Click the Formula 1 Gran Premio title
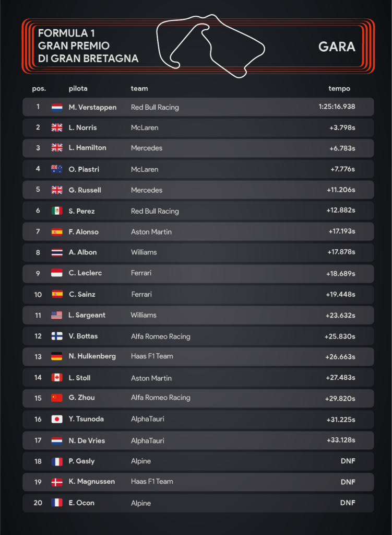Screen dimensions: 392x535 pos(88,46)
